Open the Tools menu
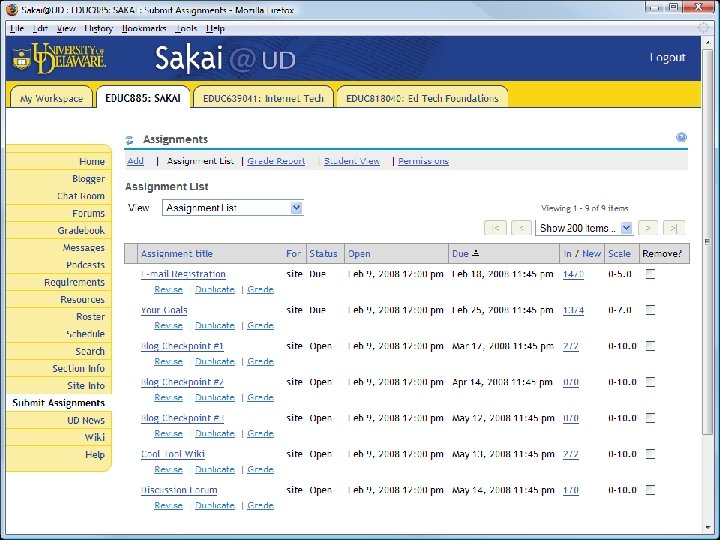Image resolution: width=720 pixels, height=540 pixels. pos(186,28)
